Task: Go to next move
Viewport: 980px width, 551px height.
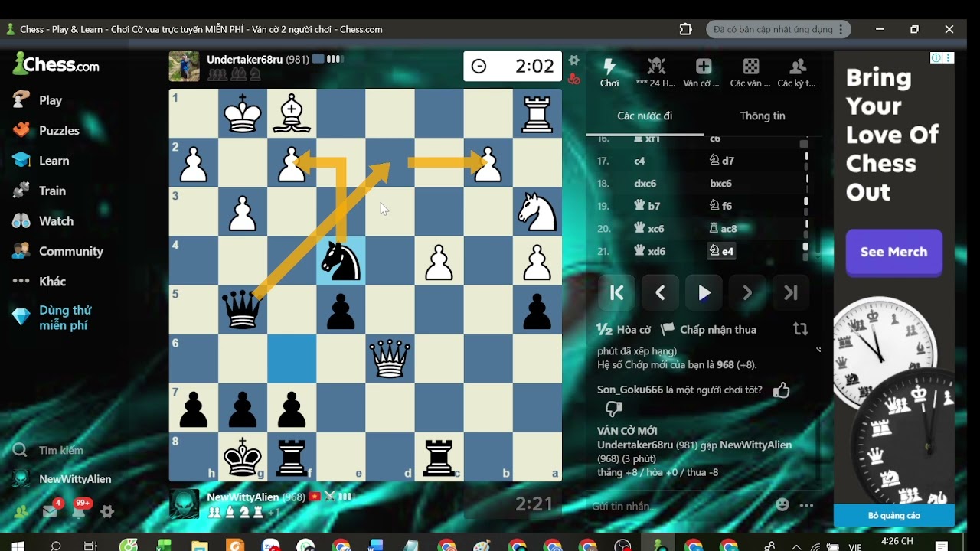Action: click(747, 293)
